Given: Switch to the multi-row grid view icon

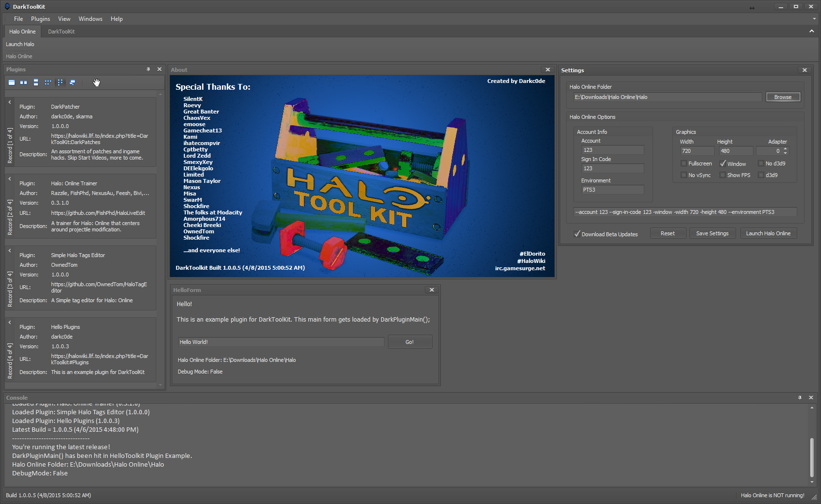Looking at the screenshot, I should tap(48, 82).
